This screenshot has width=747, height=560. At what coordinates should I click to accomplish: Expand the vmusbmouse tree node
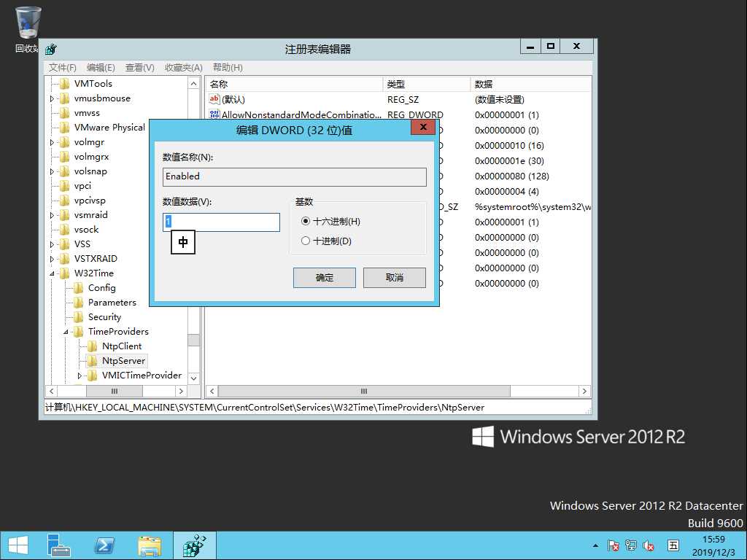tap(52, 98)
